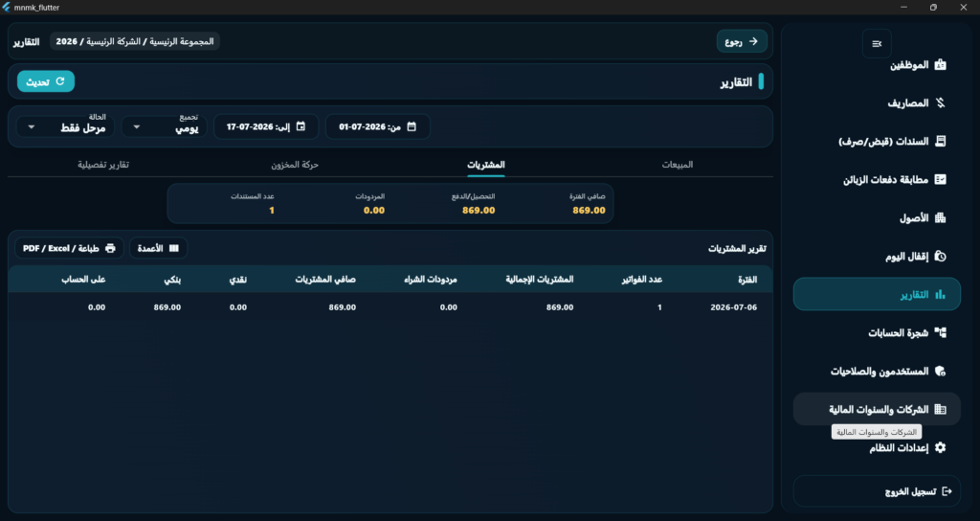Click the رجوع back button

coord(742,42)
